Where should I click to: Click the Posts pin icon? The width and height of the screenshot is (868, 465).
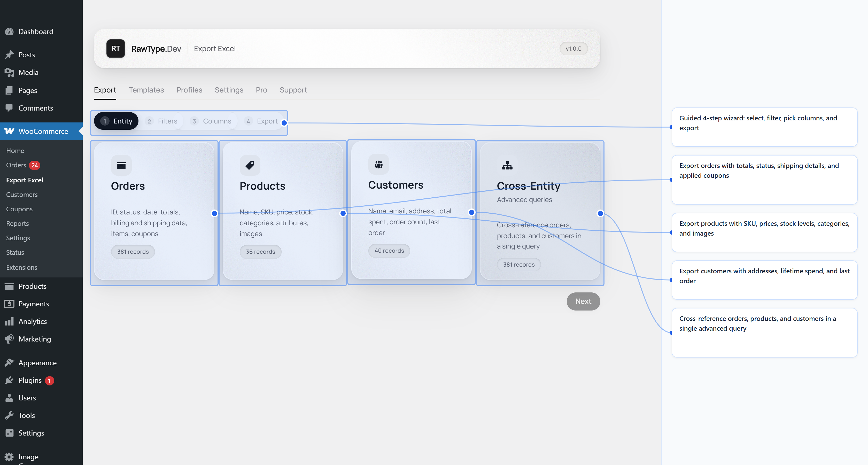10,55
